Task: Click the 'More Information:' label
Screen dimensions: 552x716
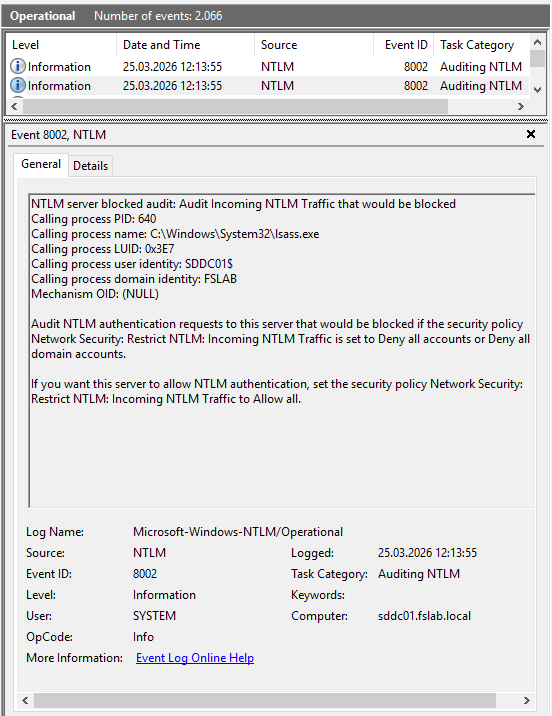Action: 74,658
